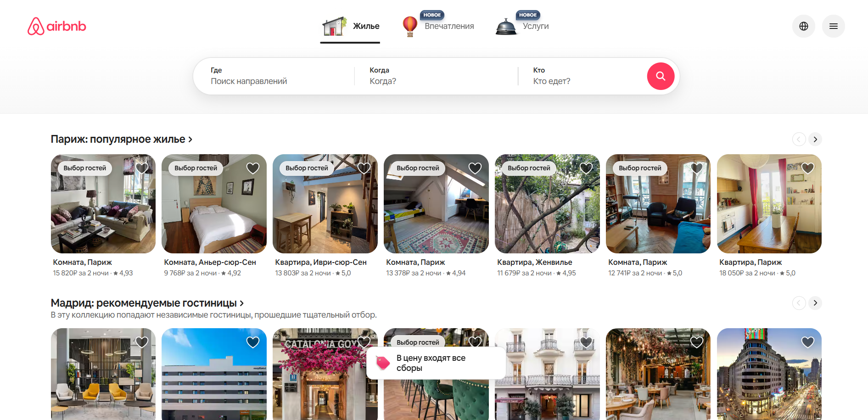The image size is (868, 420).
Task: Switch to the Впечатления tab
Action: [449, 26]
